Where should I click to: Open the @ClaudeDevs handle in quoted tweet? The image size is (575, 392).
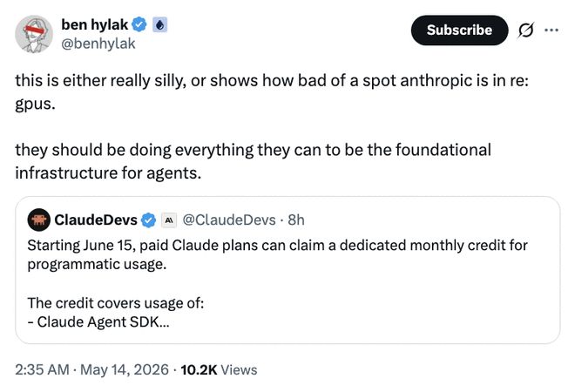pyautogui.click(x=229, y=220)
